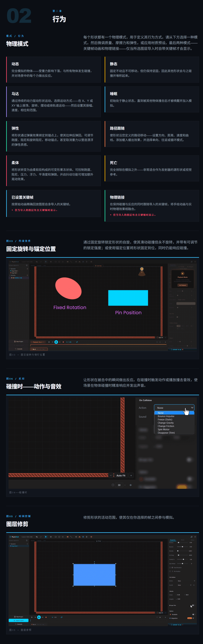The image size is (203, 644).
Task: Click the music note icon in Figure 05
Action: (x=191, y=537)
